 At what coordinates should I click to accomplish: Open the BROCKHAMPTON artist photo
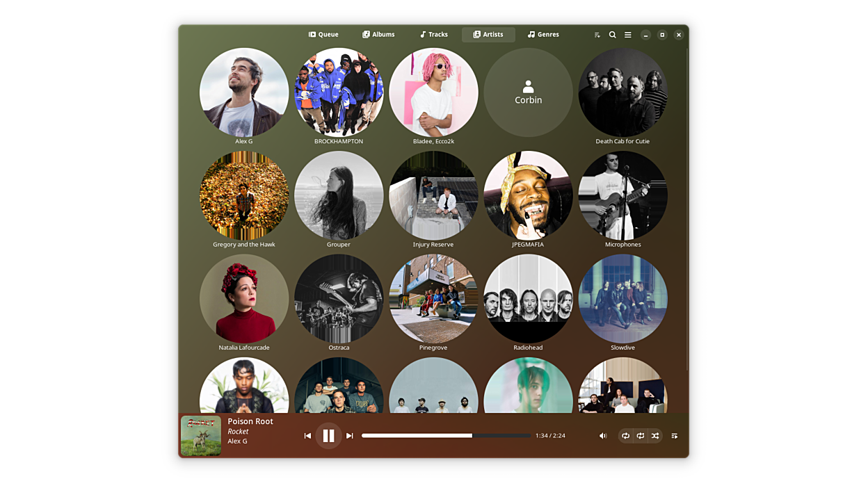[339, 92]
